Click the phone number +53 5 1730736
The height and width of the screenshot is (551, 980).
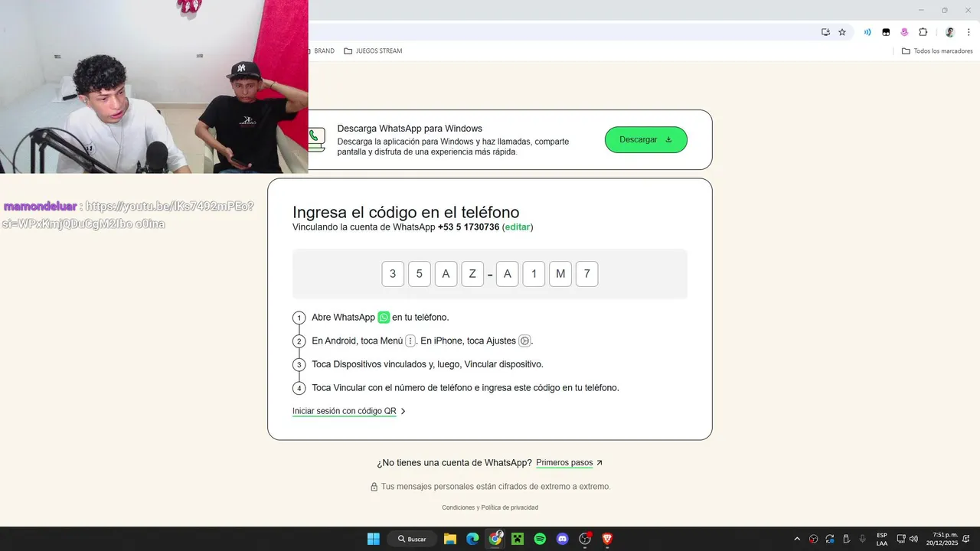[x=469, y=227]
